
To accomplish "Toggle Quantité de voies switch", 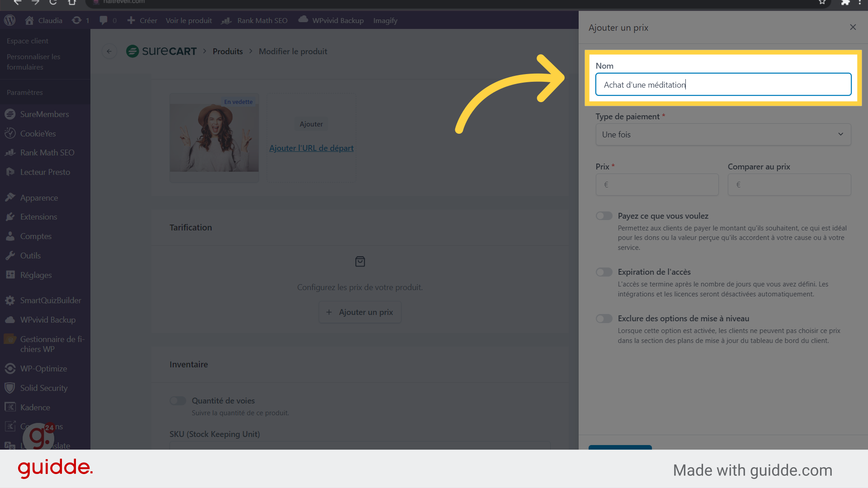I will coord(178,401).
